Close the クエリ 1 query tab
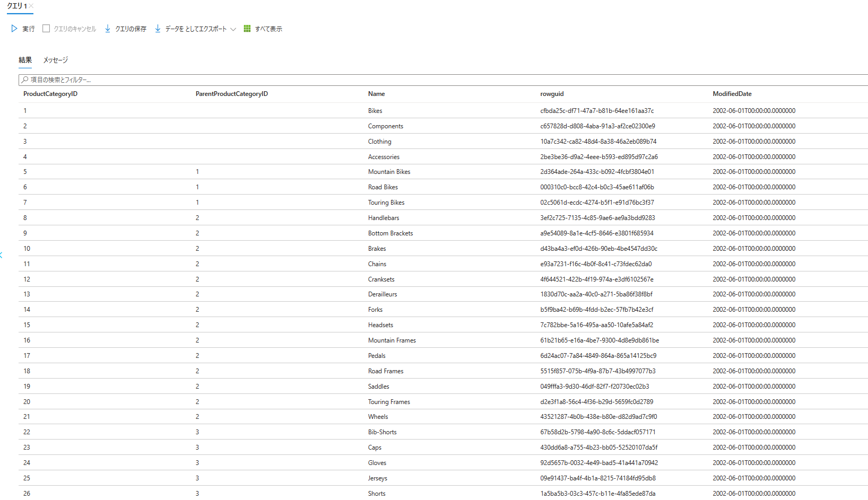Screen dimensions: 868x500 point(30,7)
